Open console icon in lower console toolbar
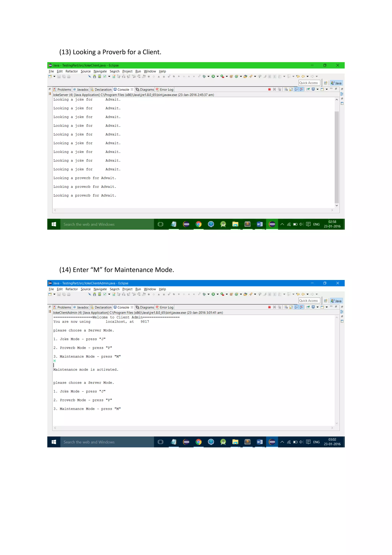Viewport: 392px width, 555px height. click(x=322, y=307)
